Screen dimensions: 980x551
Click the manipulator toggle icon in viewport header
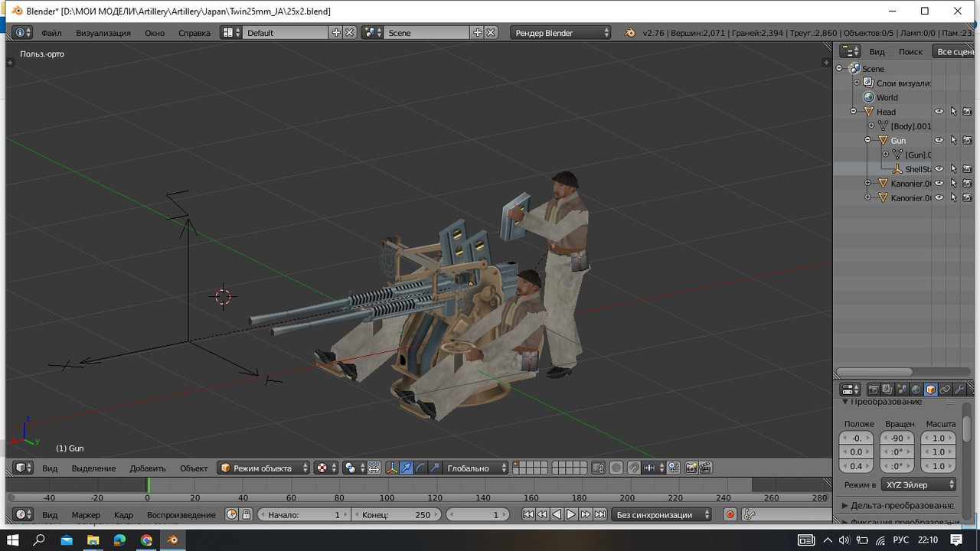(x=392, y=468)
